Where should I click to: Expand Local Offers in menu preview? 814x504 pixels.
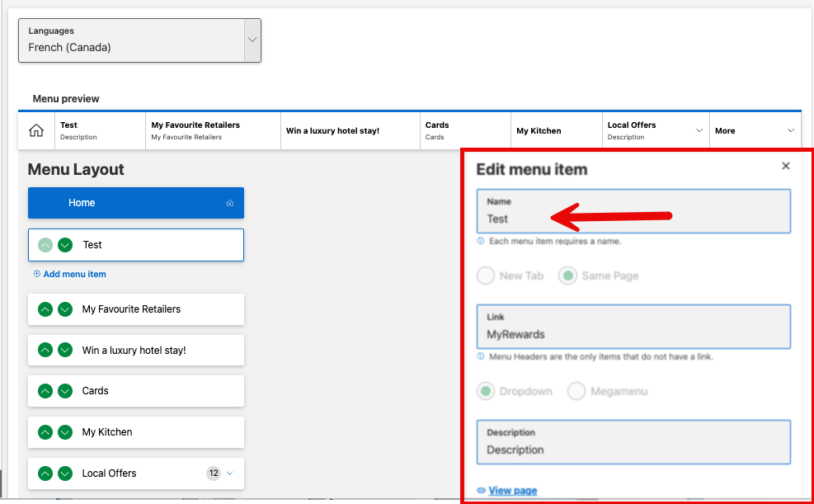point(699,131)
